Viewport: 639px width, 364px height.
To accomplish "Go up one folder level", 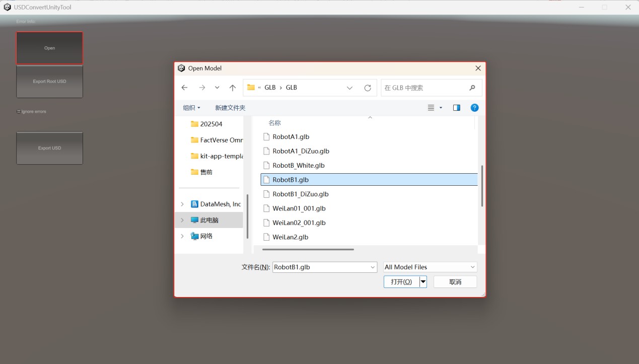I will click(232, 88).
